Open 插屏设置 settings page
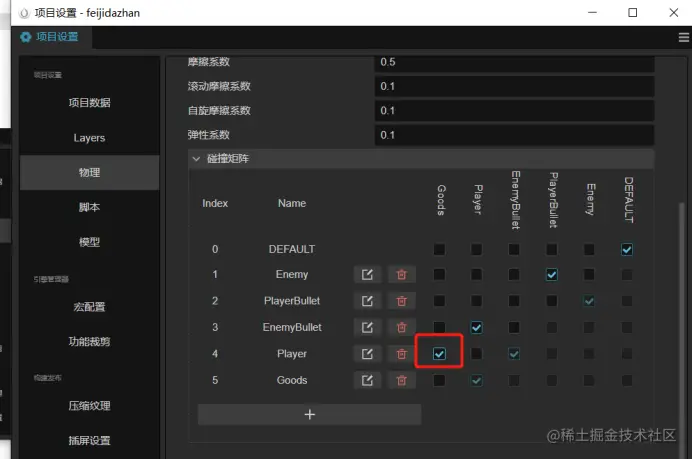 [x=90, y=440]
